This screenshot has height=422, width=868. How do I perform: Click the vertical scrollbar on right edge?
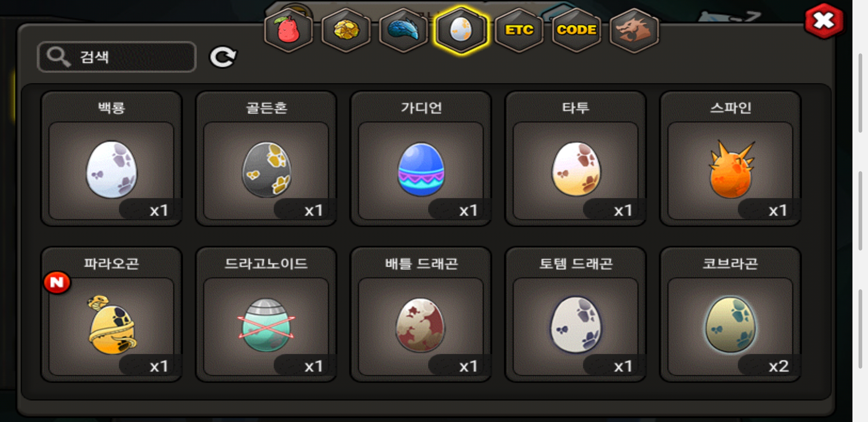[x=860, y=210]
